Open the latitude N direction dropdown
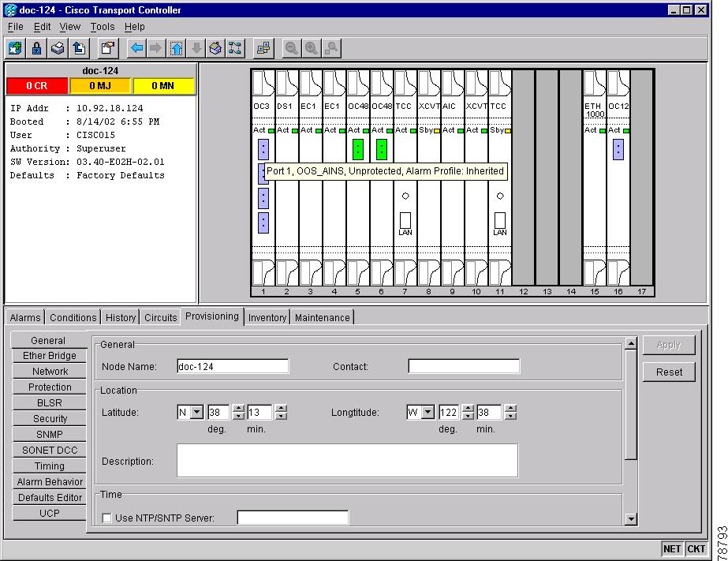Image resolution: width=728 pixels, height=561 pixels. point(197,413)
